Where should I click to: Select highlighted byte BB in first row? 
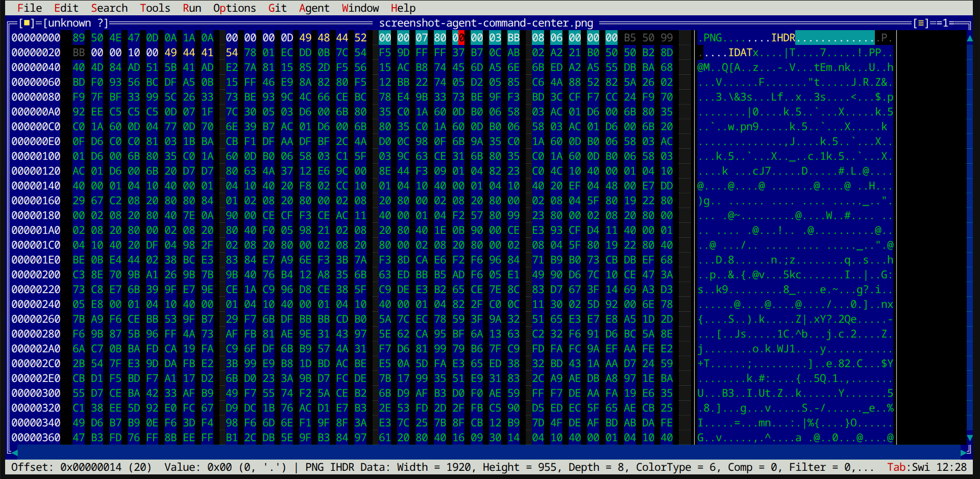513,38
